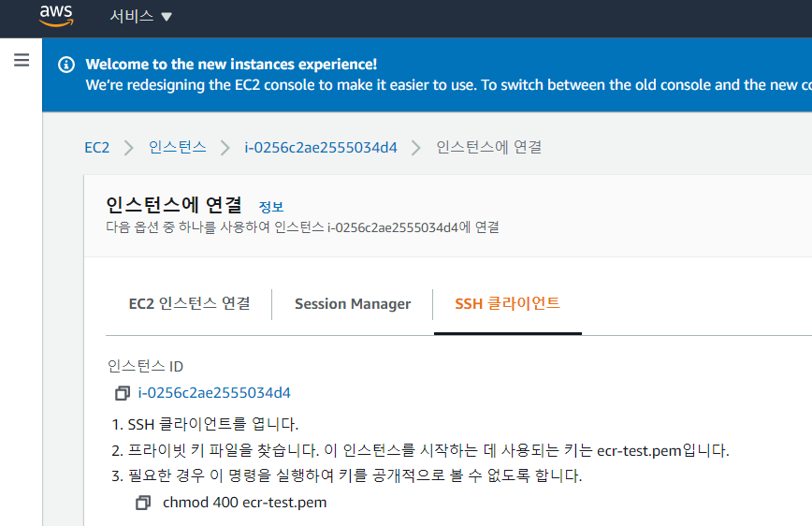Viewport: 812px width, 526px height.
Task: Switch to the Session Manager tab
Action: [x=353, y=303]
